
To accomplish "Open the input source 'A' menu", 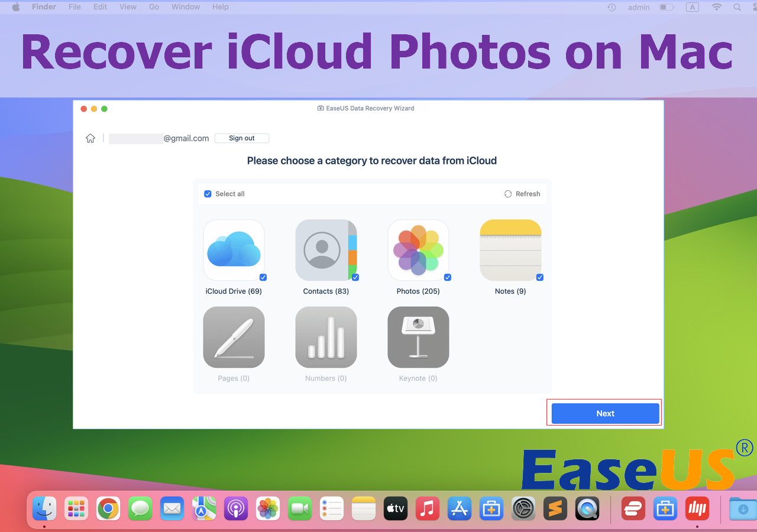I will 692,7.
